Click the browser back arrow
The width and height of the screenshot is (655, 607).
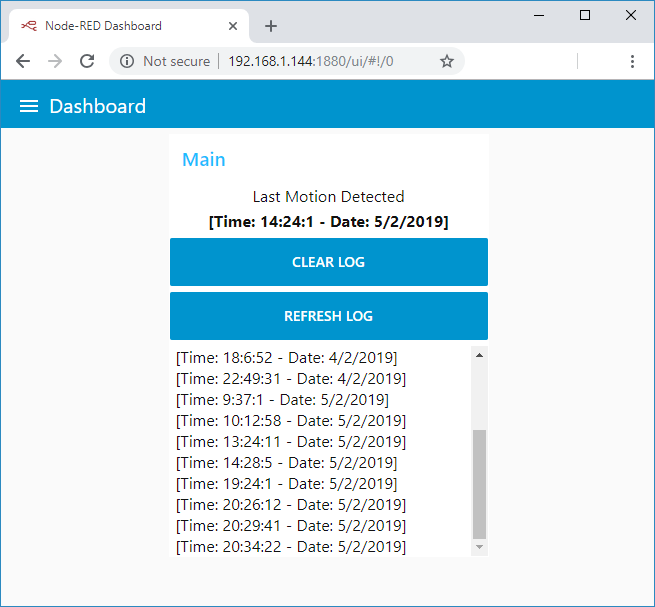23,61
